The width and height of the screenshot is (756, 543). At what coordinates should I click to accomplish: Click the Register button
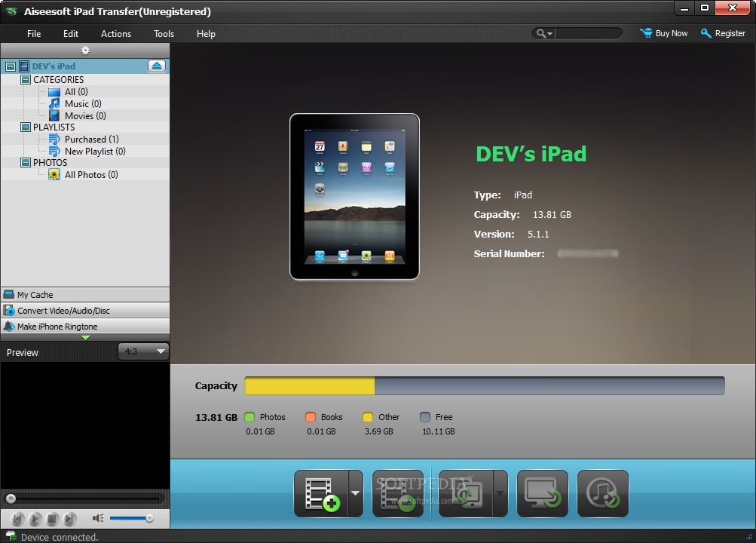pyautogui.click(x=724, y=33)
